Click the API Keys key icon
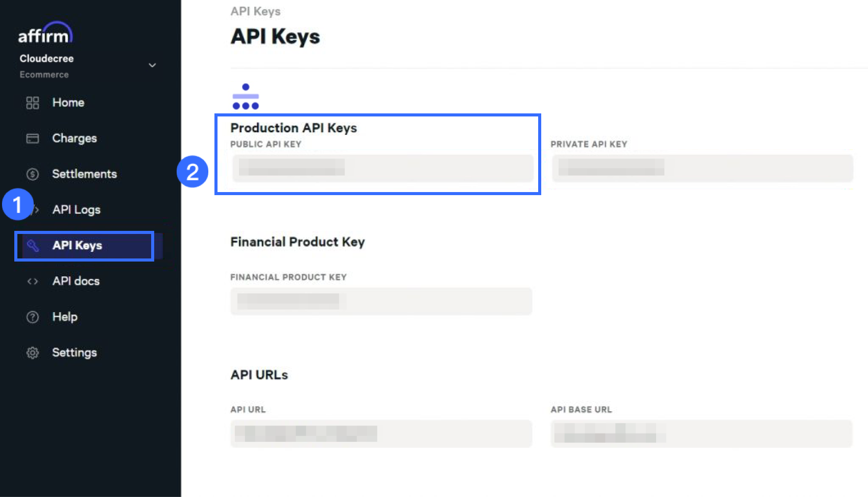The image size is (868, 497). pos(33,246)
